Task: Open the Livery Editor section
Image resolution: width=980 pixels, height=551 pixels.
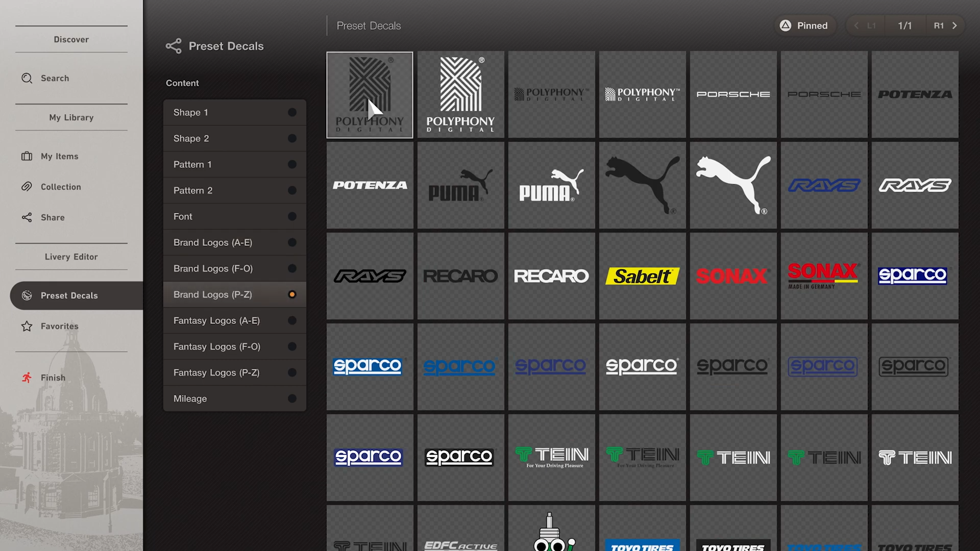Action: 71,257
